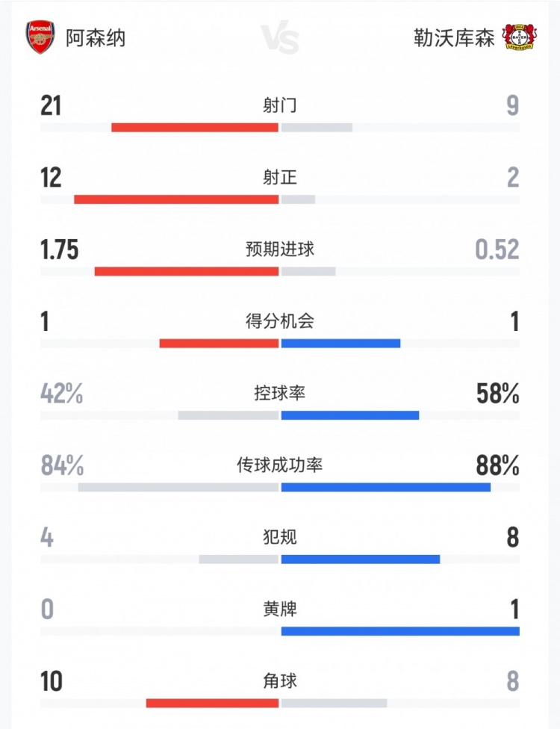560x729 pixels.
Task: Click the 预期进球 stat label
Action: (280, 249)
